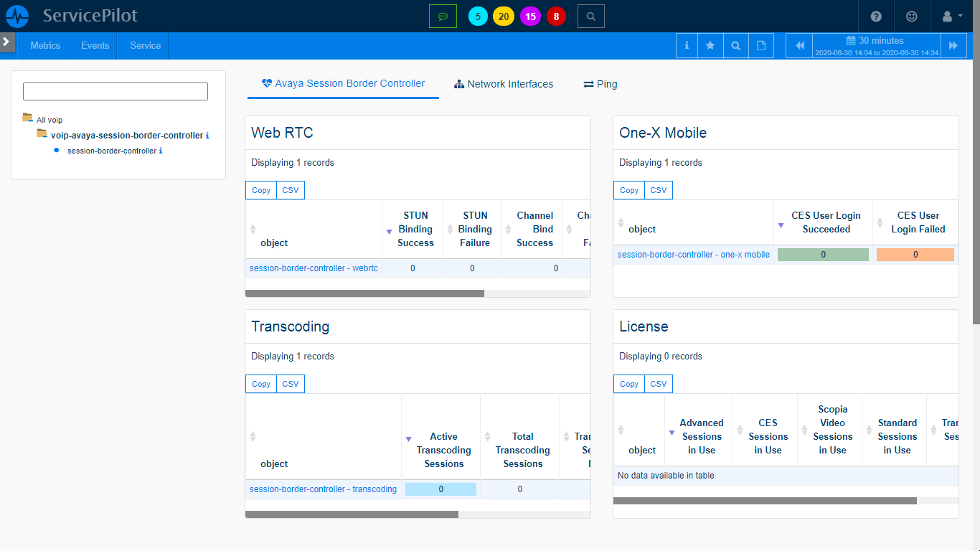The width and height of the screenshot is (980, 551).
Task: Click the red alert badge showing 8
Action: click(556, 17)
